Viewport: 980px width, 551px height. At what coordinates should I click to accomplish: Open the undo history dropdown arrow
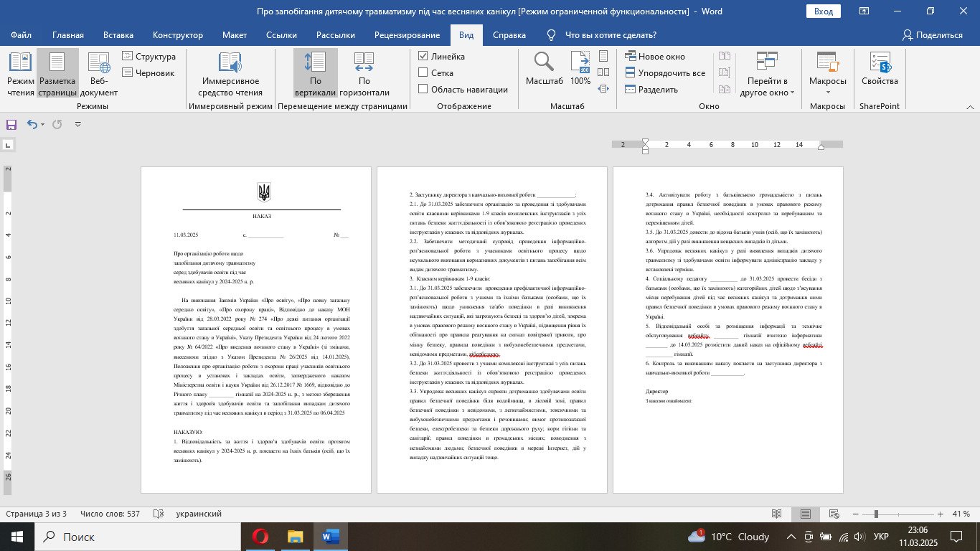(x=43, y=124)
